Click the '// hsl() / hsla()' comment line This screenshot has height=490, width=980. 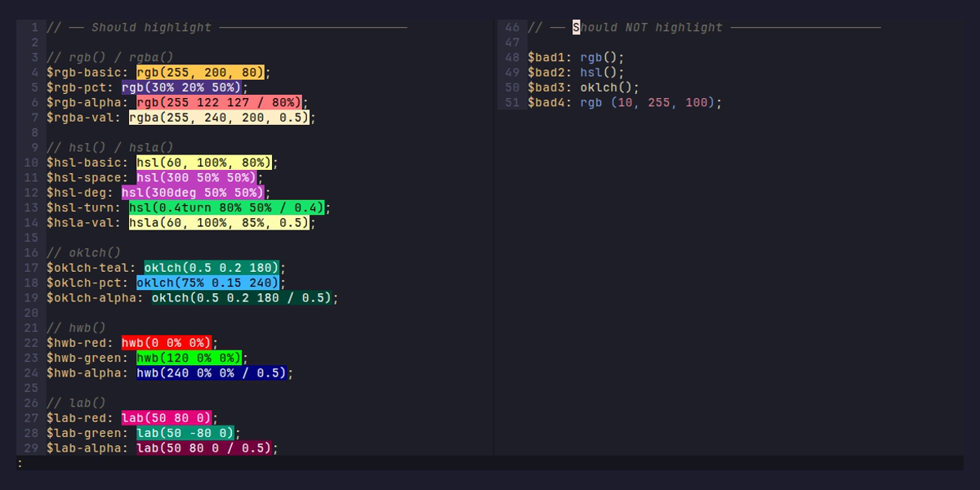(110, 147)
